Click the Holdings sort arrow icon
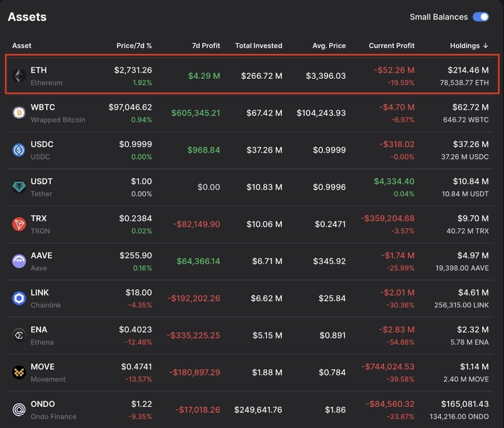The image size is (504, 428). (485, 46)
